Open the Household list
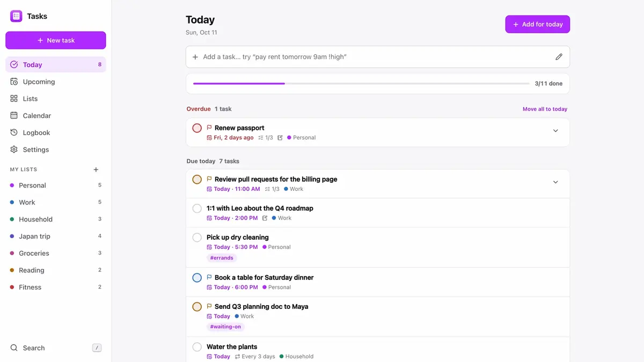 pyautogui.click(x=56, y=219)
